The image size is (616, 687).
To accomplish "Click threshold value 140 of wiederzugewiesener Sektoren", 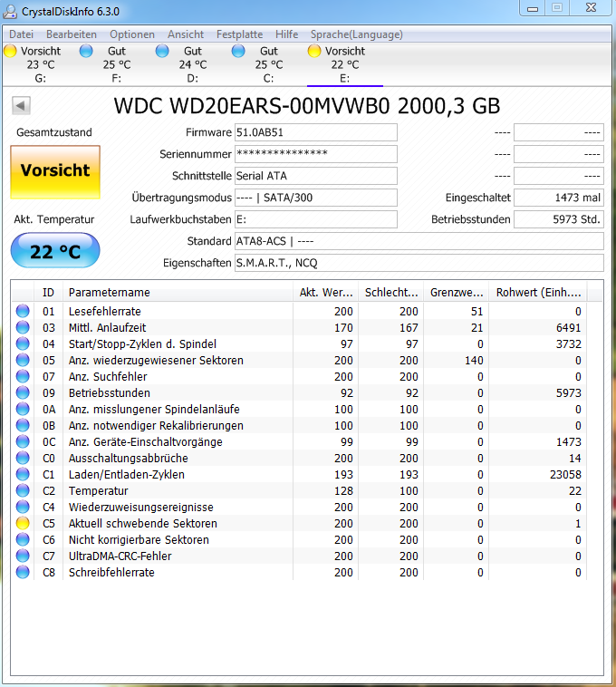I will (x=474, y=360).
